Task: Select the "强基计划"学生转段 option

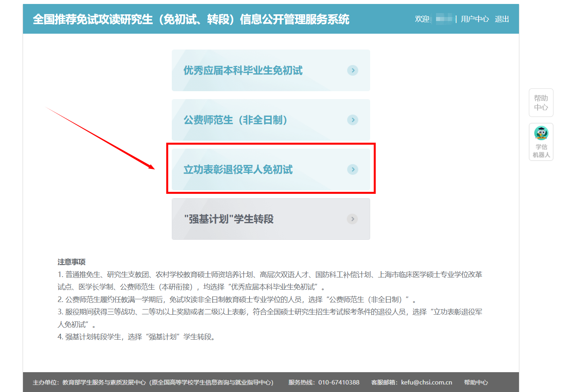Action: tap(229, 219)
